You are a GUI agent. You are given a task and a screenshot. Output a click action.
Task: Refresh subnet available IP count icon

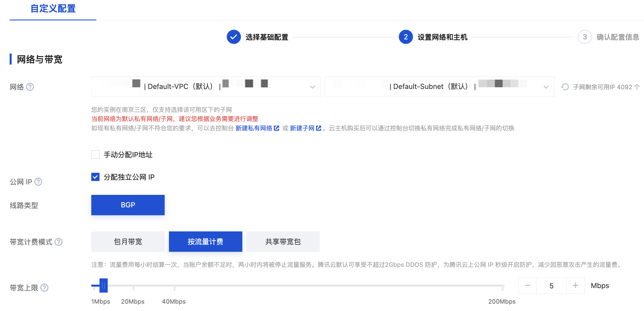(565, 87)
